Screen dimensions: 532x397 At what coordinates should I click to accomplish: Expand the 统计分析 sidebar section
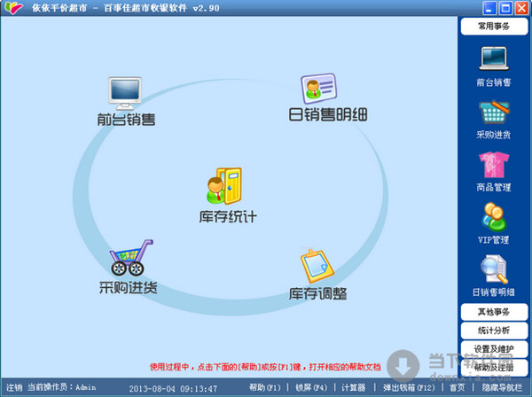pos(494,331)
